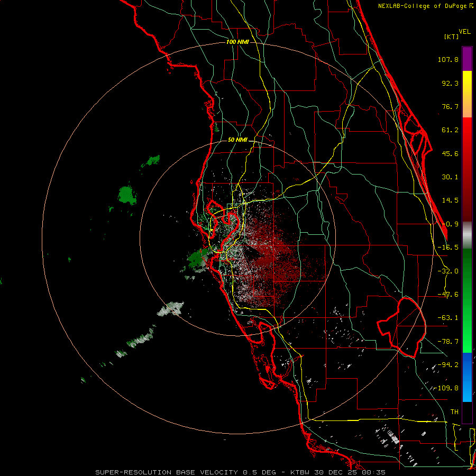Click the 107.8 velocity scale value
Image resolution: width=476 pixels, height=476 pixels.
(x=448, y=59)
